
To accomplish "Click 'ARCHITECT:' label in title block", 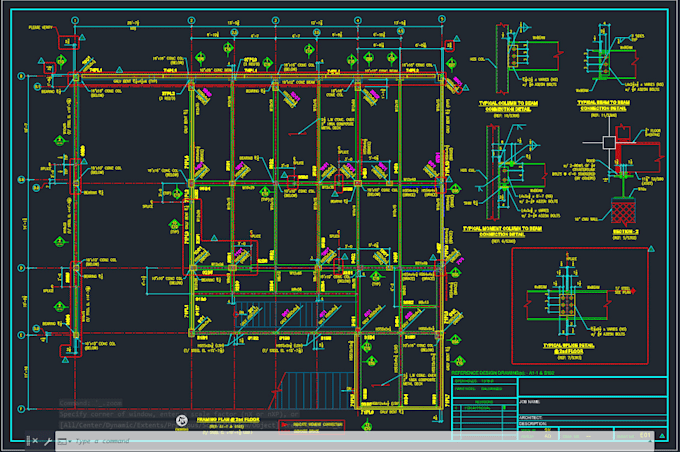I will pos(530,417).
